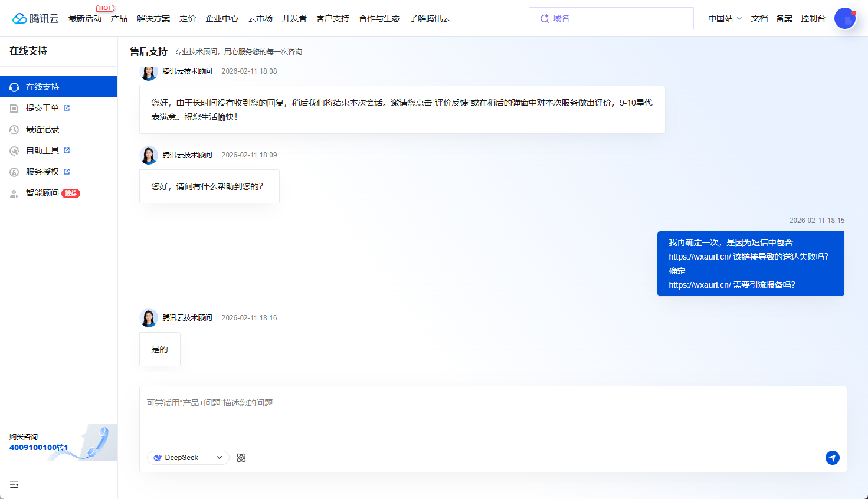The image size is (868, 499).
Task: Click the 自助工具 sidebar icon
Action: coord(14,151)
